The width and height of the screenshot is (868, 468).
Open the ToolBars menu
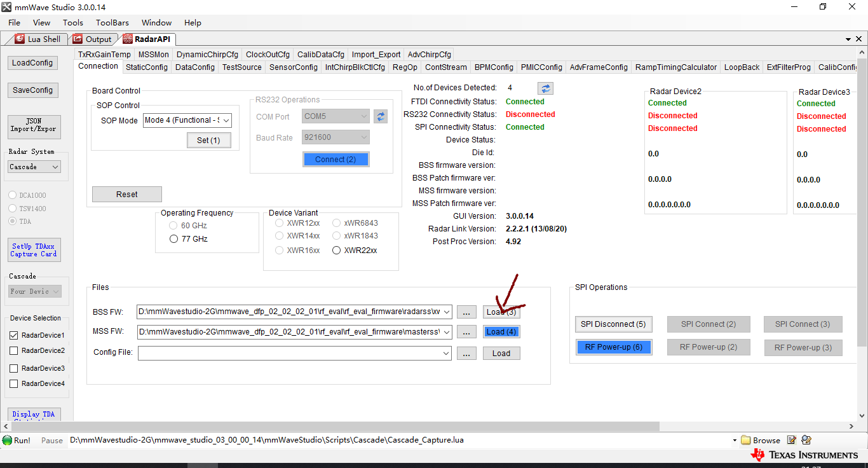coord(112,22)
